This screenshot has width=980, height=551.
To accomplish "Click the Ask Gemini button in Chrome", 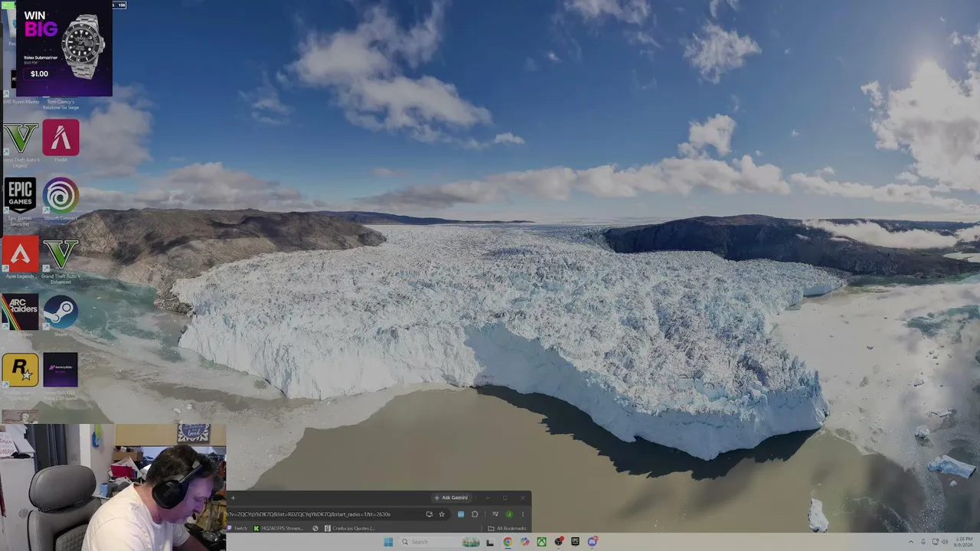I will [452, 497].
